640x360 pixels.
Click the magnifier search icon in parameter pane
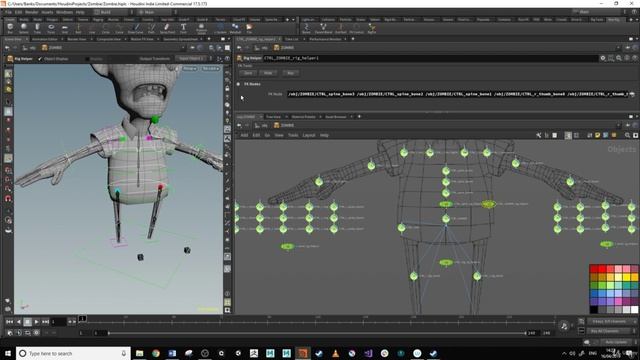pos(619,58)
